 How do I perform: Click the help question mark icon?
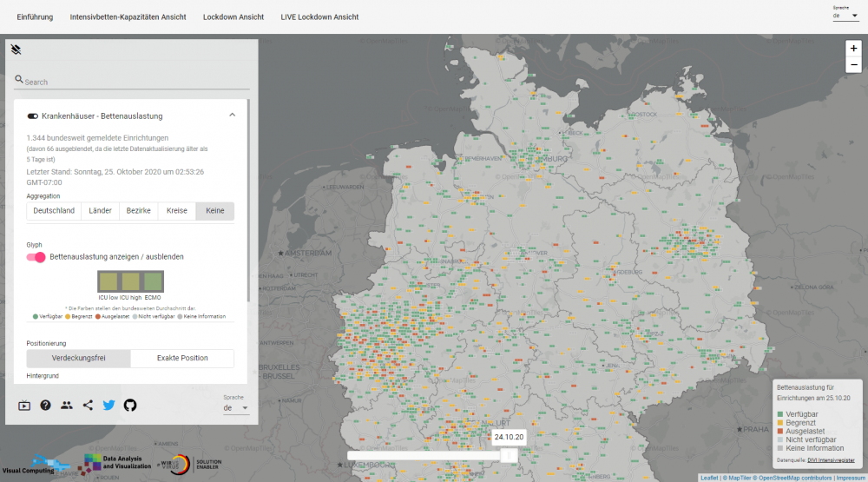45,406
